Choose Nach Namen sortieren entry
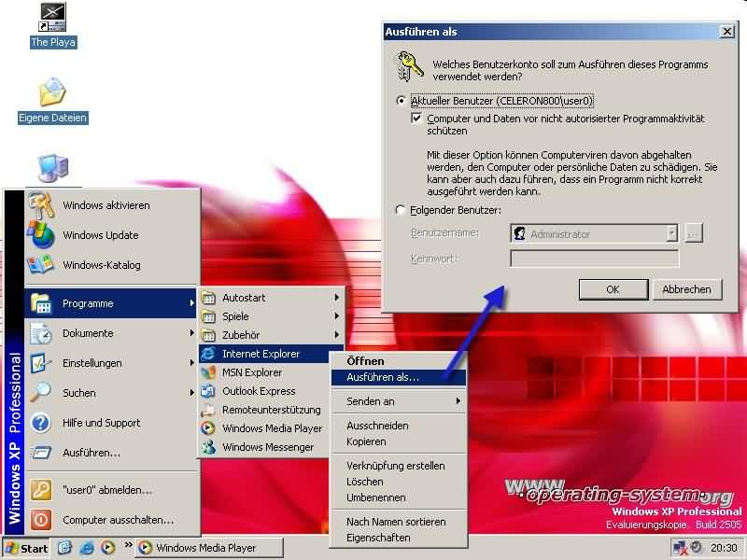Viewport: 747px width, 560px height. click(x=398, y=522)
